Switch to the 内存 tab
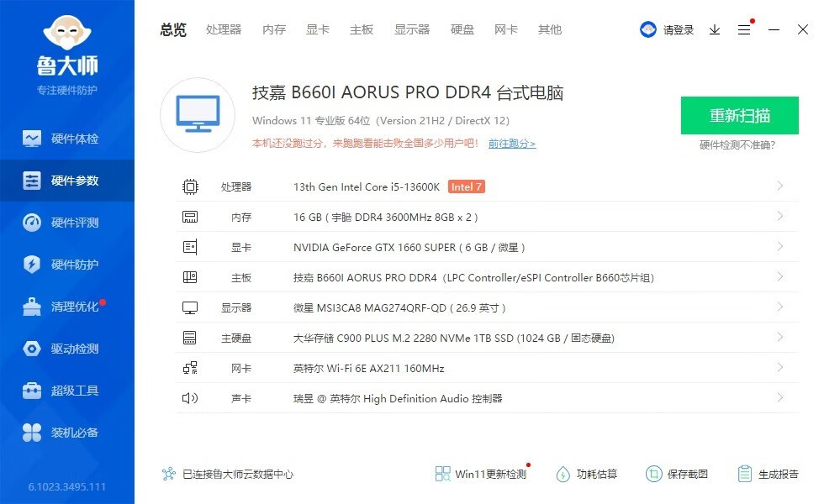The height and width of the screenshot is (504, 824). [x=274, y=29]
